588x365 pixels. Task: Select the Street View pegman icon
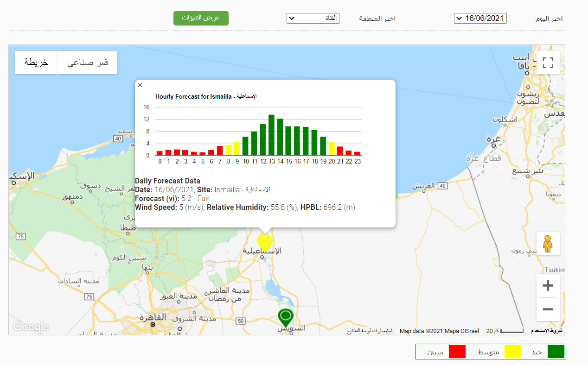click(548, 244)
